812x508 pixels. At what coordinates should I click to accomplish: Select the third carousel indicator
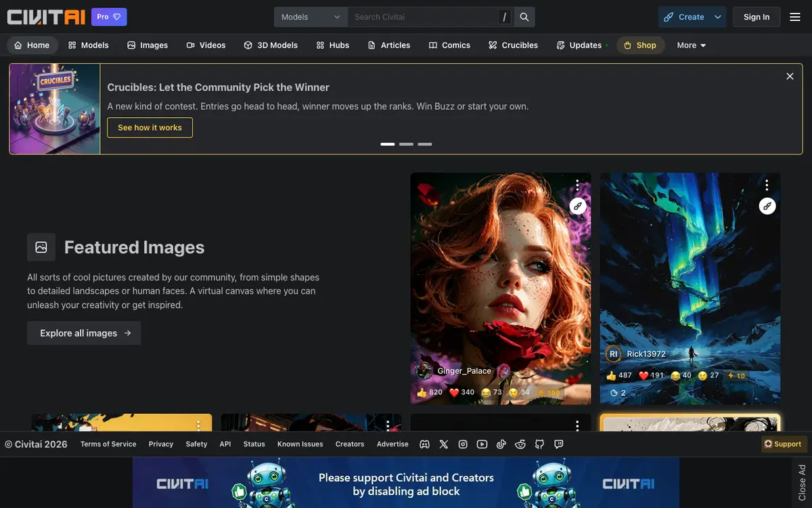tap(425, 144)
